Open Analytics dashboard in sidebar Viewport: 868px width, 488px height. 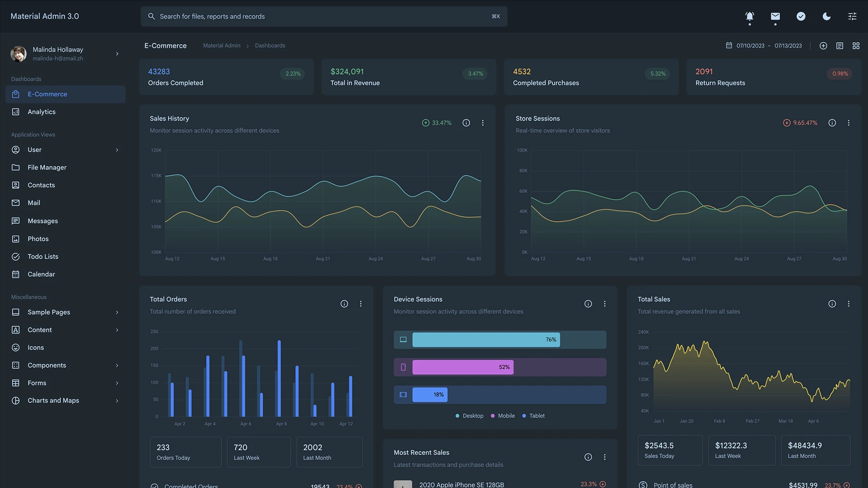click(66, 112)
